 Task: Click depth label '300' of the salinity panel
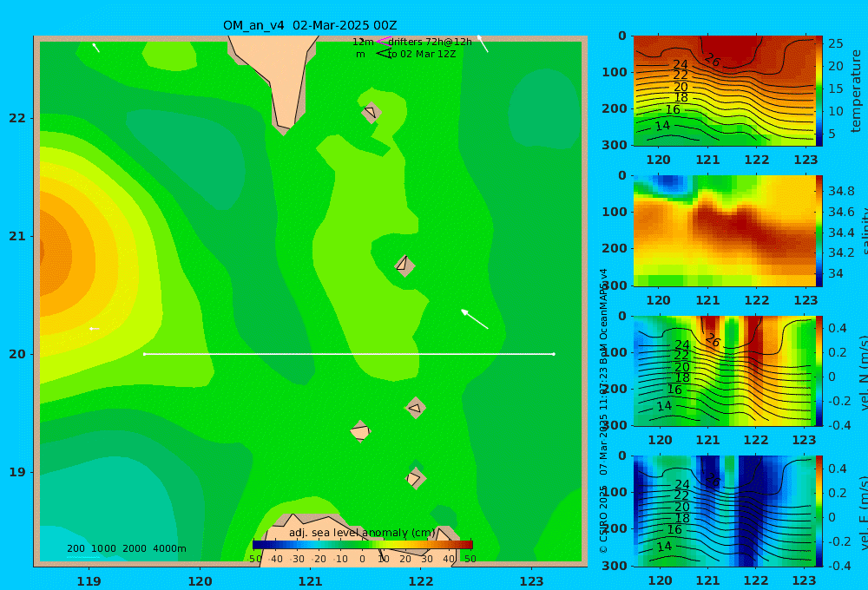615,285
